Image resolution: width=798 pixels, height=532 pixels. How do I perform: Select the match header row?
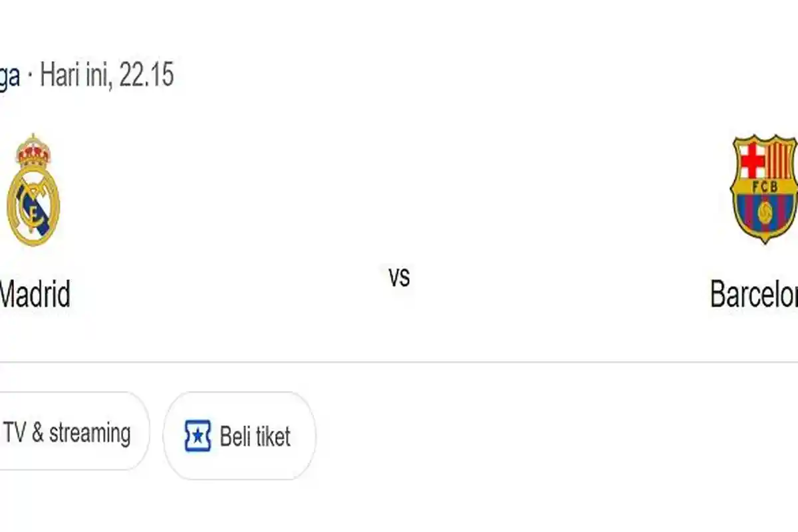click(x=399, y=219)
